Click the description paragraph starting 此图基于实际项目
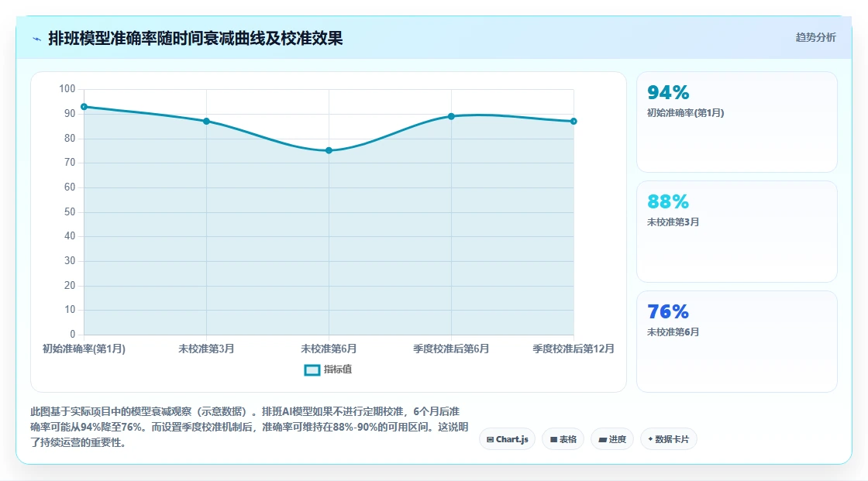The image size is (868, 481). coord(249,427)
